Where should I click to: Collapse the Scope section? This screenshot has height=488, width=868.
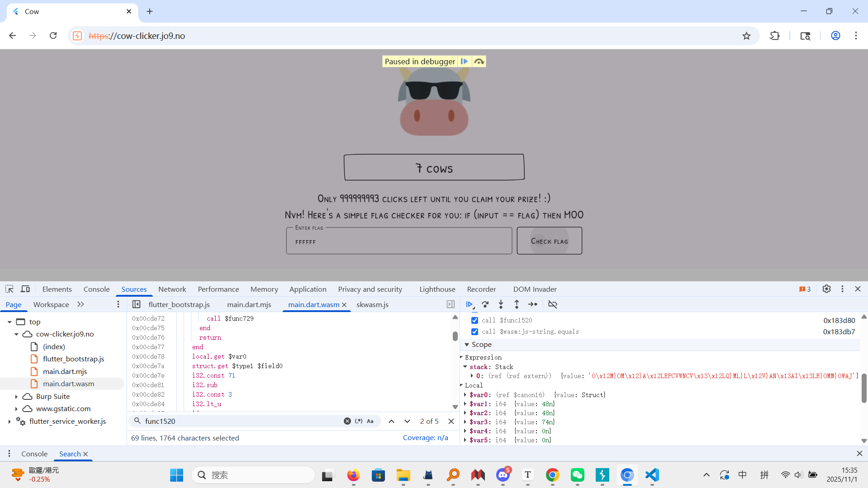tap(467, 345)
